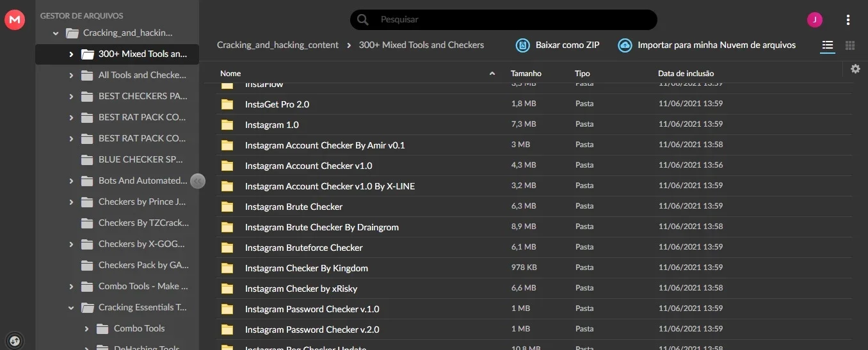Click Importar para minha Nuvem de arquivos
Screen dimensions: 868x350
[x=716, y=45]
